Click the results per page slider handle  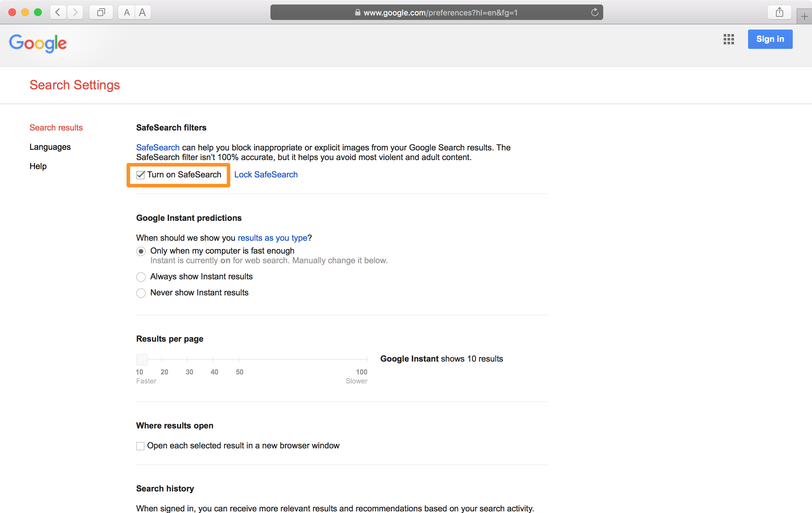tap(142, 359)
